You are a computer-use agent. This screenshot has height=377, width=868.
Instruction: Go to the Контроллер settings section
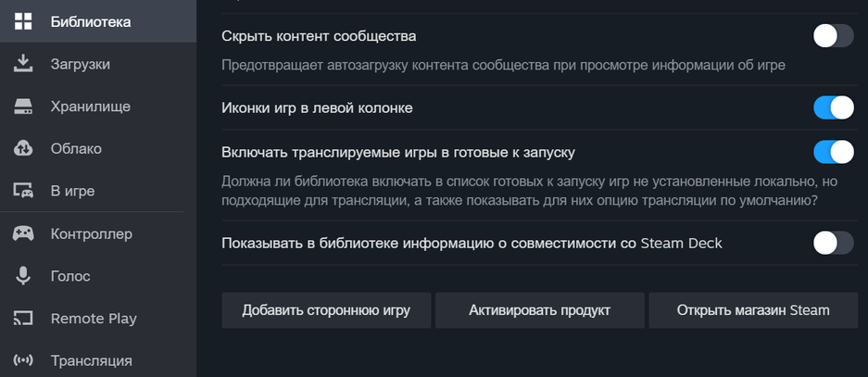(92, 233)
